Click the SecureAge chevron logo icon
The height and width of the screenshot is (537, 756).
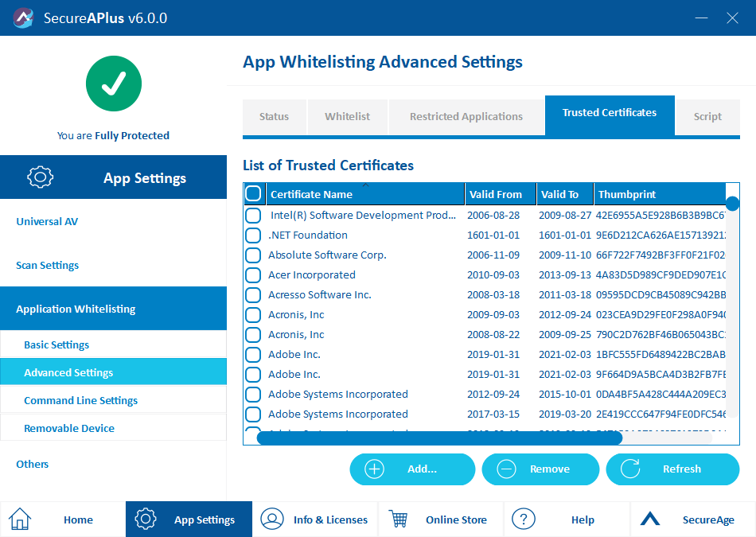pyautogui.click(x=650, y=519)
